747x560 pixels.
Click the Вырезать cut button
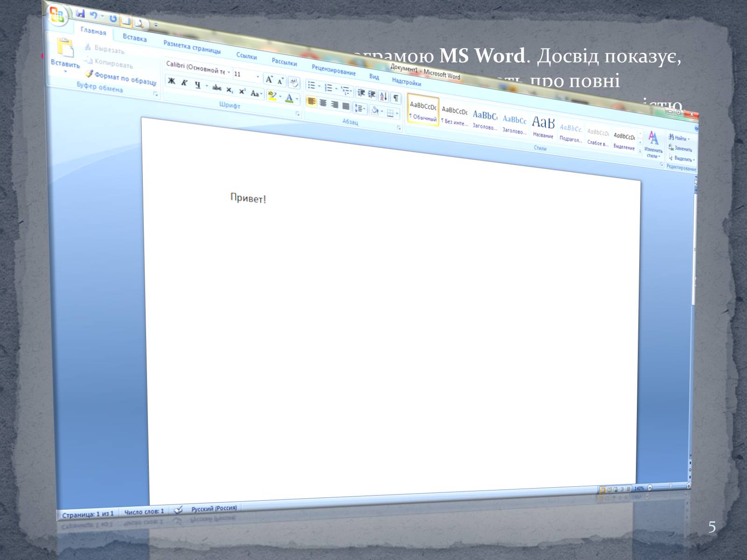click(105, 49)
